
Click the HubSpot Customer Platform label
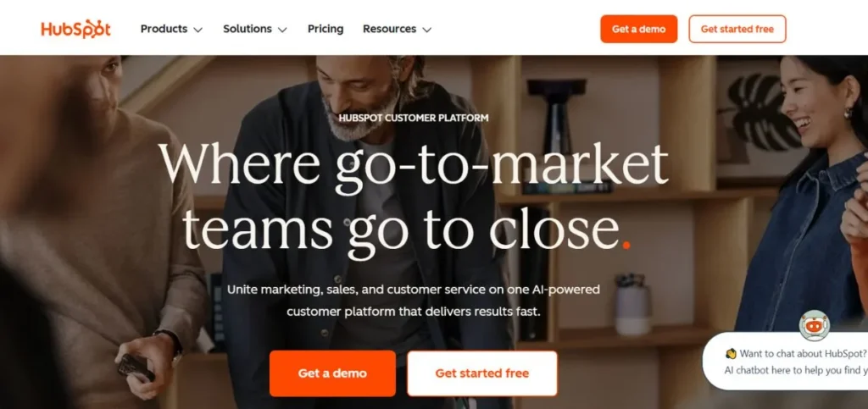[414, 118]
